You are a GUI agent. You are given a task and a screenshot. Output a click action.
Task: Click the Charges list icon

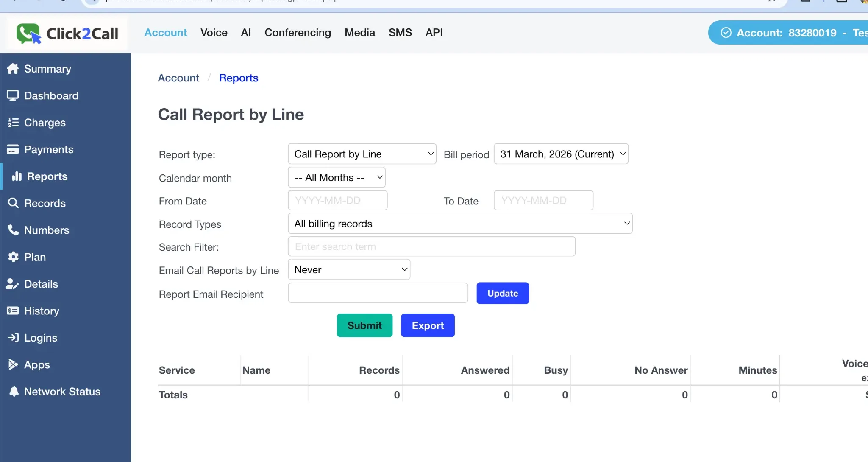(x=13, y=123)
